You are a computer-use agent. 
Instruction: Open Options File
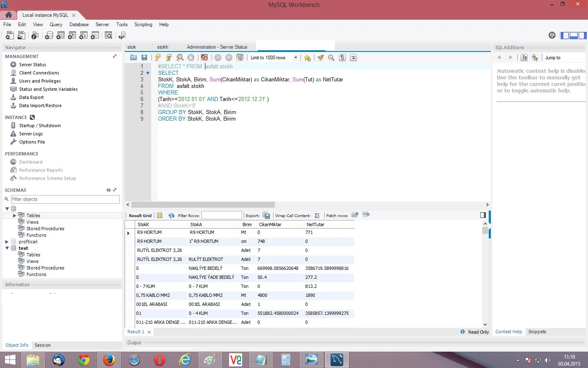[32, 142]
